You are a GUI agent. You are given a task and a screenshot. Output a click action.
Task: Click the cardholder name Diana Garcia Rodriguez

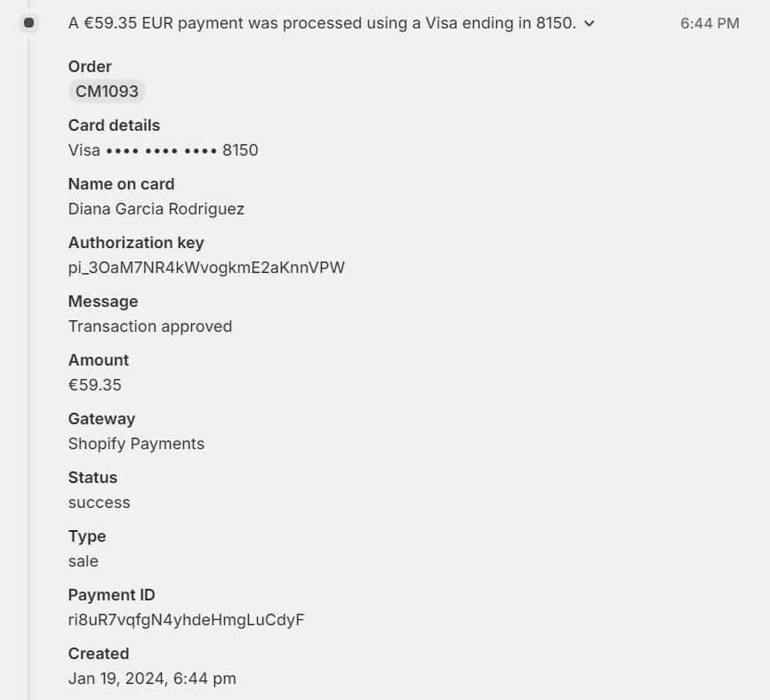pos(156,209)
